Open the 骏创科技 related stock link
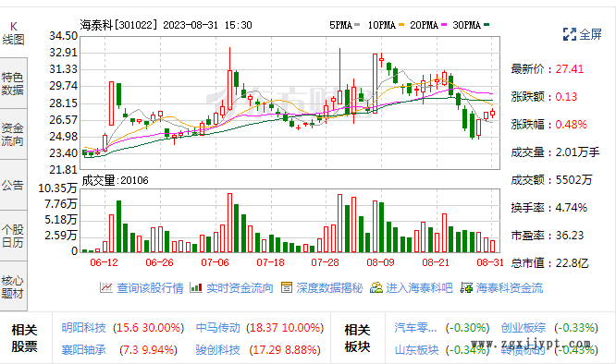Screen dimensions: 616x364 pyautogui.click(x=218, y=349)
